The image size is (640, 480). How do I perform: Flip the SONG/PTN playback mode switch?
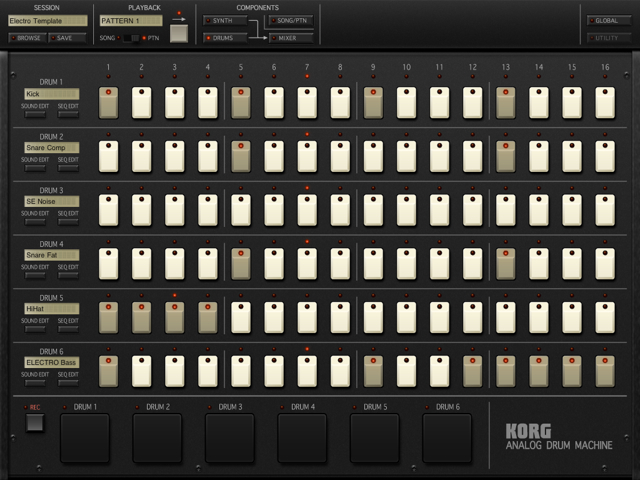click(130, 38)
